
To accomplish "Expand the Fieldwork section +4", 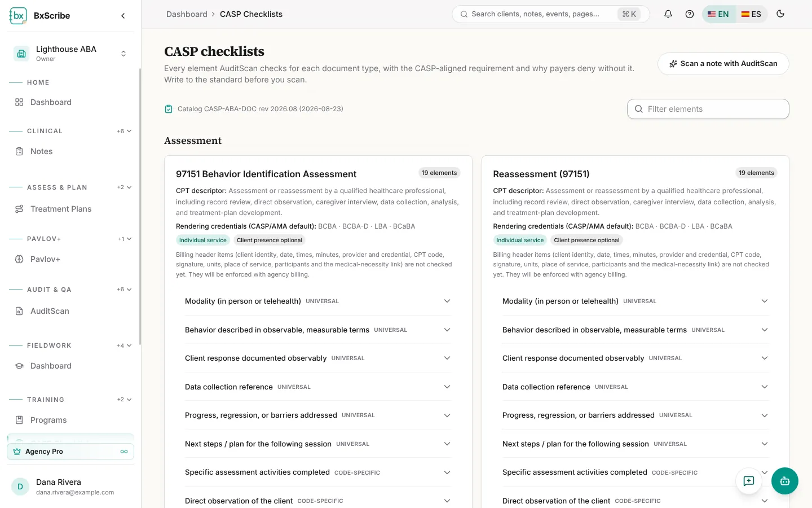I will tap(124, 345).
